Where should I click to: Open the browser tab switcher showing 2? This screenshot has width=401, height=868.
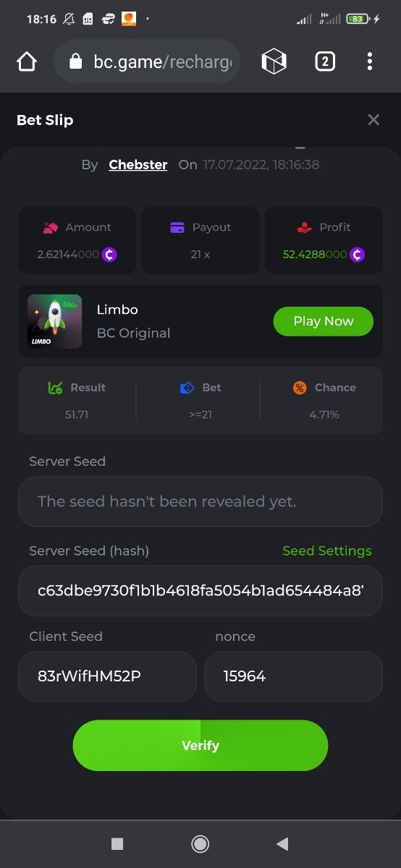tap(325, 62)
